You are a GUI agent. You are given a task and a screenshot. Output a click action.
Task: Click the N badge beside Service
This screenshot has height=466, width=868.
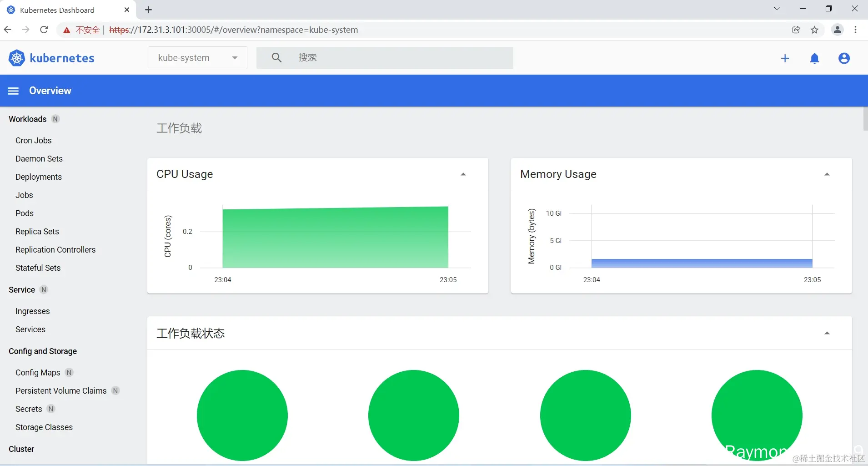44,289
